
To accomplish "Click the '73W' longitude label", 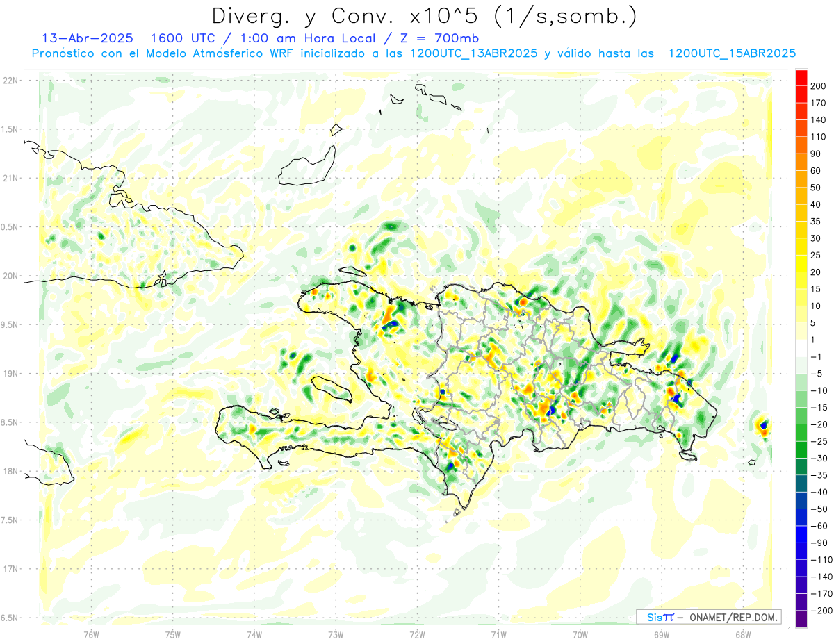I will [336, 635].
